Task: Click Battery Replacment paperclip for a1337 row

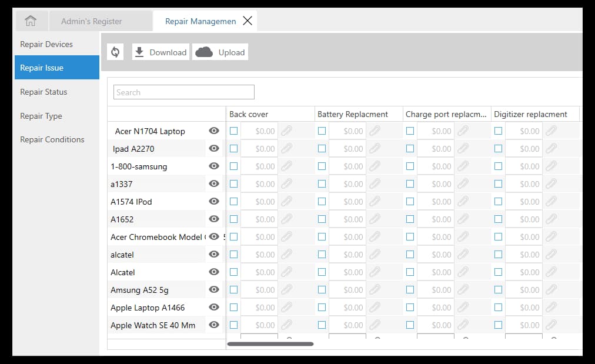Action: (x=375, y=183)
